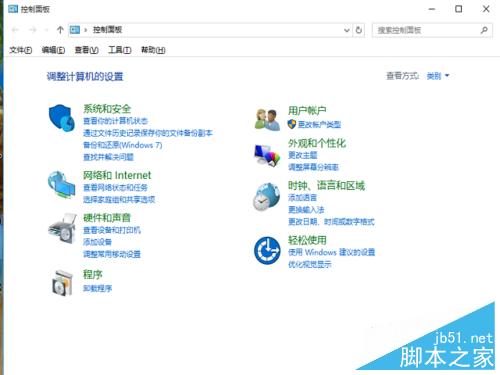Screen dimensions: 500x375
Task: Open the System and Security shield icon
Action: [62, 118]
